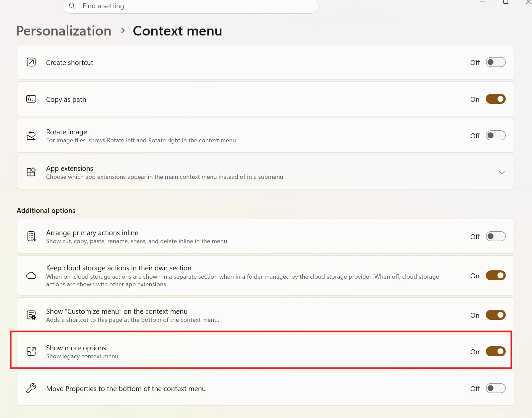The height and width of the screenshot is (418, 532).
Task: Click the Move Properties to the bottom label
Action: pyautogui.click(x=126, y=389)
